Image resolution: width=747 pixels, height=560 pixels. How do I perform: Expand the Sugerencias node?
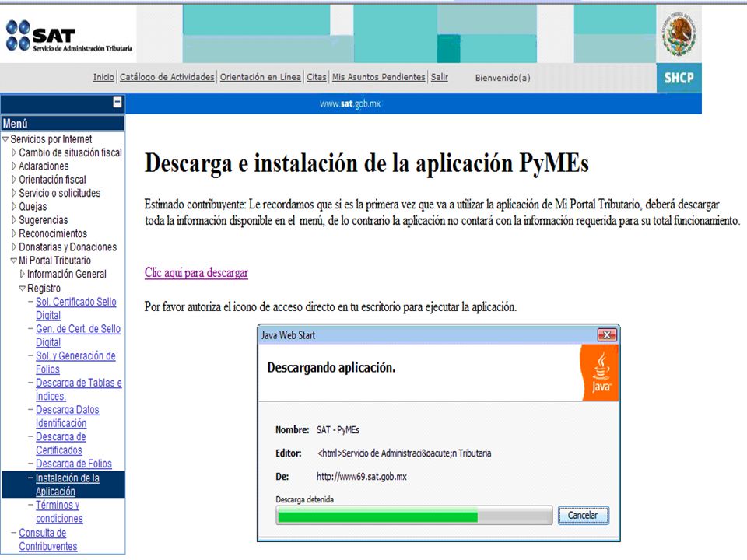(14, 220)
